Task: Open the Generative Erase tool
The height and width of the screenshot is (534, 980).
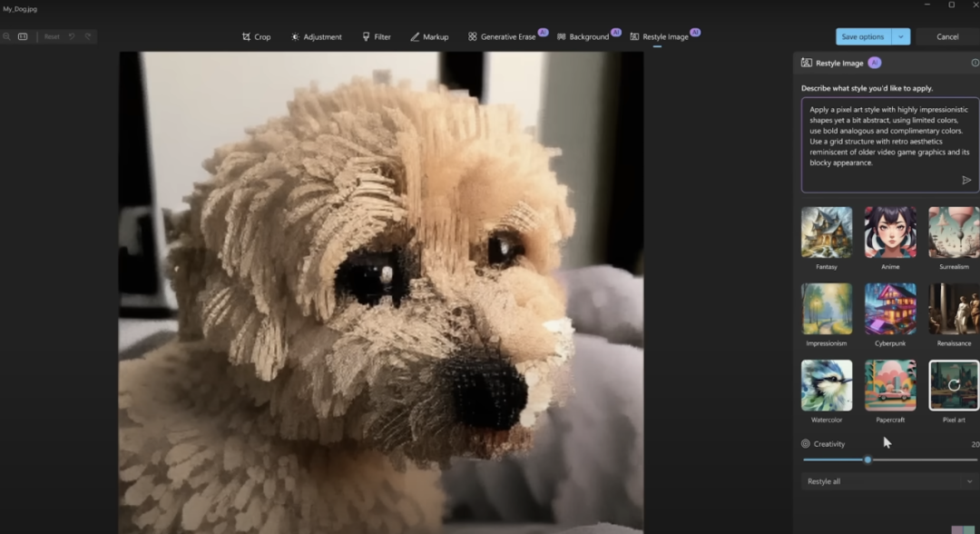Action: (x=502, y=37)
